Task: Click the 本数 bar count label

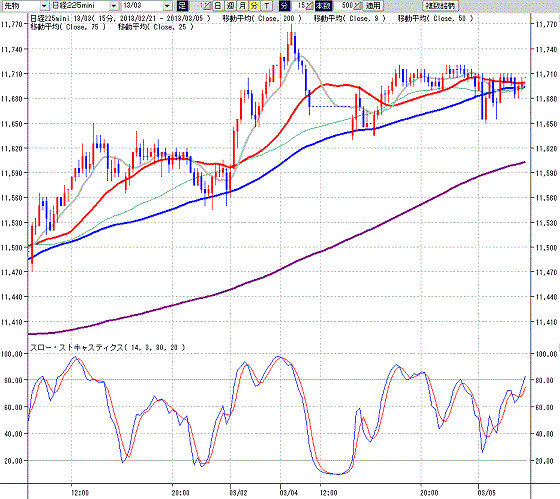Action: click(x=323, y=6)
